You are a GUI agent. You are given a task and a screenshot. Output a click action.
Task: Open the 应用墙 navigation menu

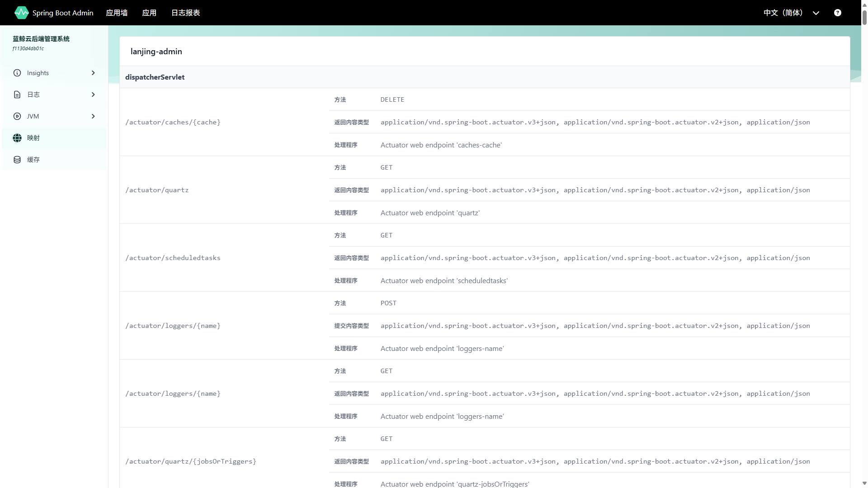[117, 13]
